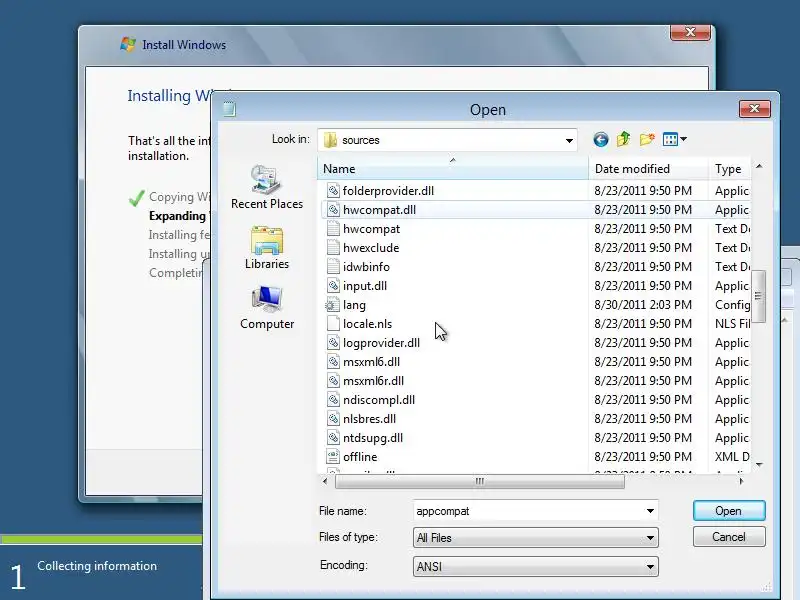Viewport: 800px width, 600px height.
Task: Create a new folder icon
Action: (647, 139)
